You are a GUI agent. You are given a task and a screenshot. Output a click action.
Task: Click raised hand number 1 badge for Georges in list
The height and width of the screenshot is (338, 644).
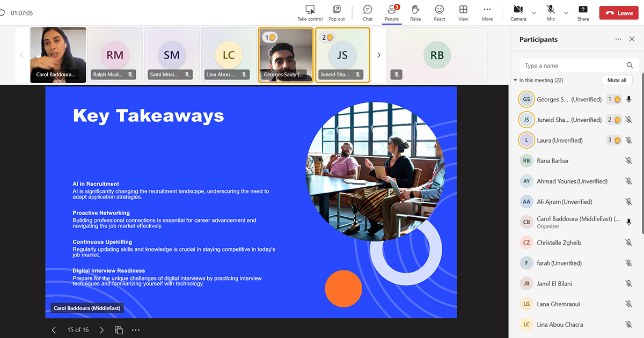[614, 99]
